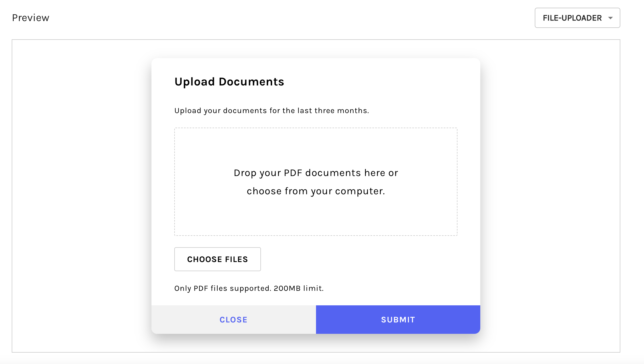
Task: Close the Upload Documents dialog
Action: [x=234, y=320]
